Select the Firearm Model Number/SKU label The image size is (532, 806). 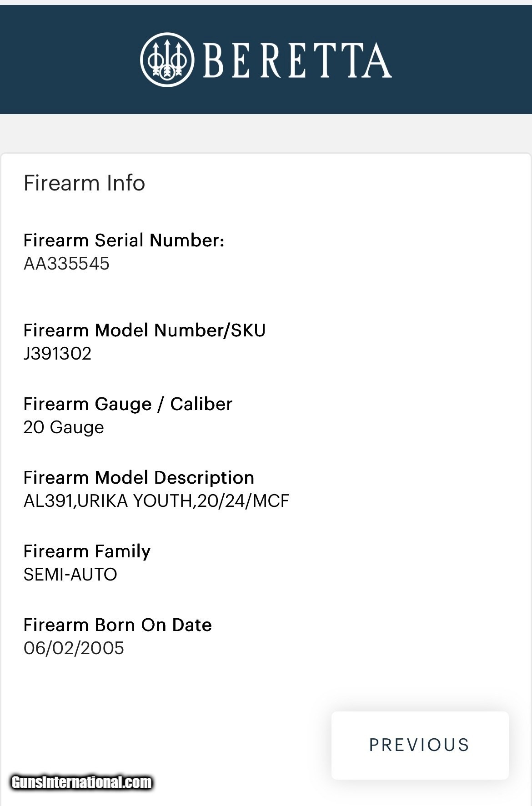[144, 330]
